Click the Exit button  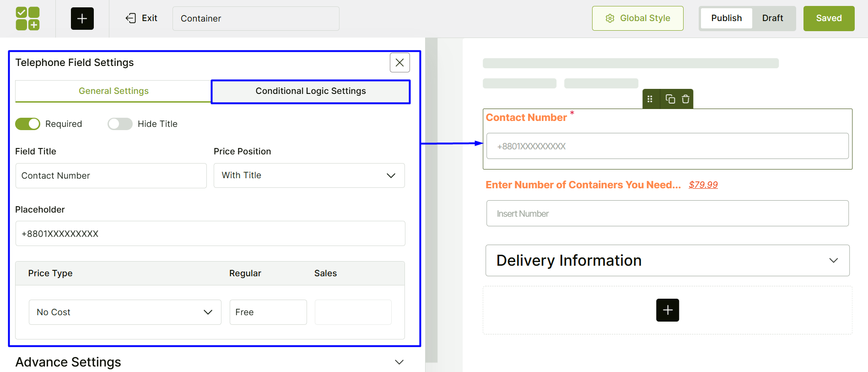click(141, 18)
